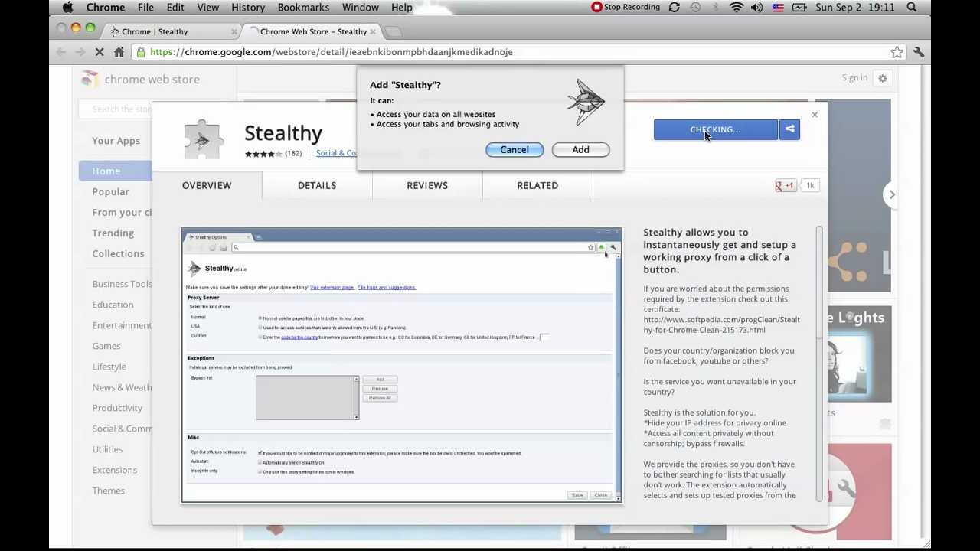Open the Games category
Image resolution: width=980 pixels, height=551 pixels.
106,346
